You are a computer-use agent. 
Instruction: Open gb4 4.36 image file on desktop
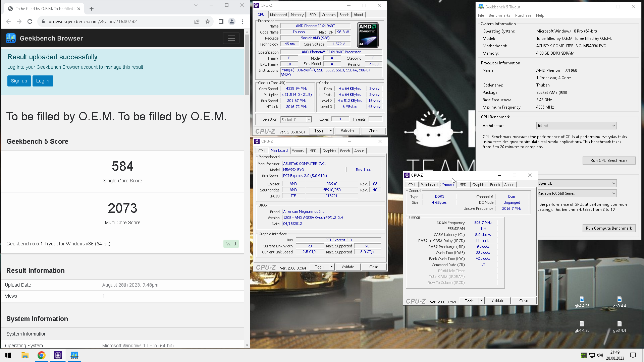[582, 302]
